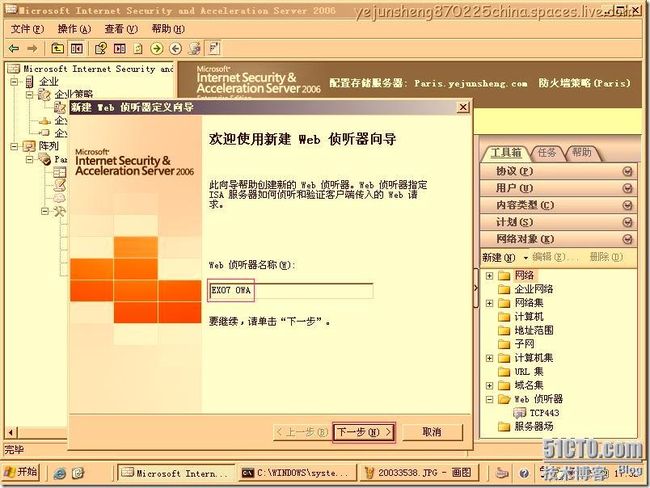Toggle the 内容类型(C) section chevron

point(628,205)
